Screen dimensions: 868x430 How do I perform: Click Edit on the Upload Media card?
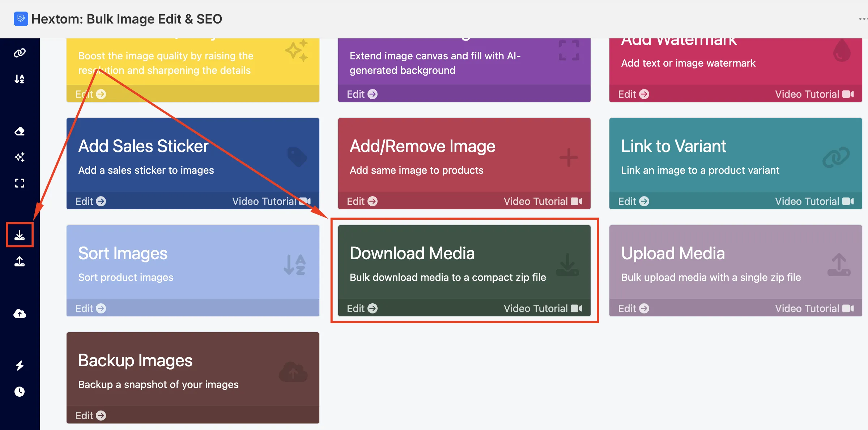point(633,308)
